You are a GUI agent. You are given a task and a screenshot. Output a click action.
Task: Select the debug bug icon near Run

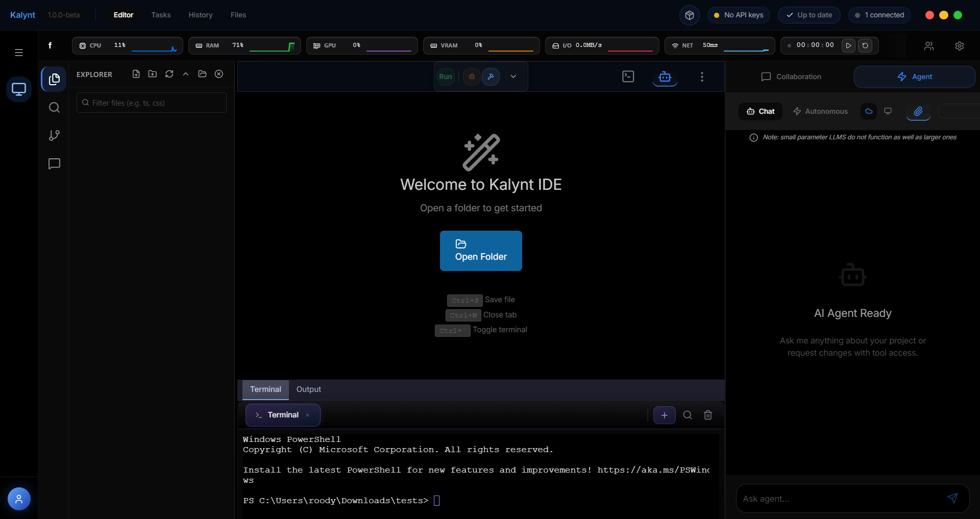(471, 77)
